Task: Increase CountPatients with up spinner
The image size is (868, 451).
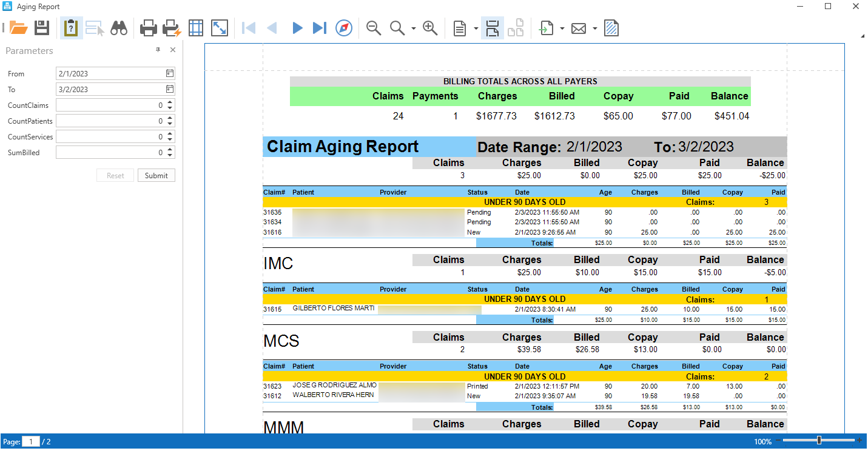Action: point(170,118)
